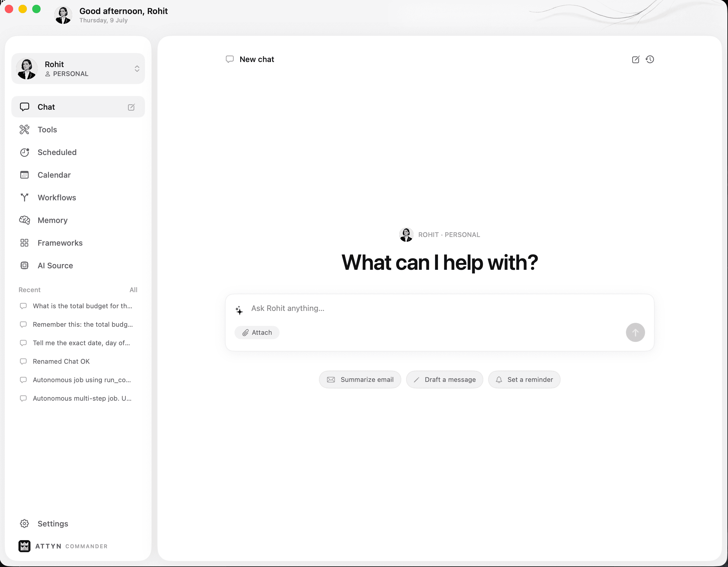Open the Chat section in sidebar
This screenshot has width=728, height=567.
click(x=78, y=107)
